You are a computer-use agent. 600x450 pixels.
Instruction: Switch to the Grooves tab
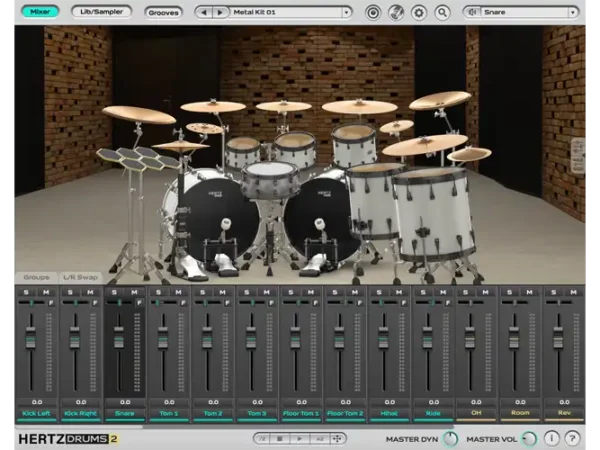[163, 13]
